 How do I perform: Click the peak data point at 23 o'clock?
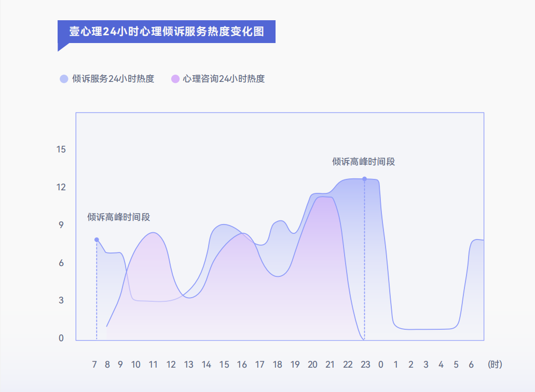pyautogui.click(x=364, y=179)
